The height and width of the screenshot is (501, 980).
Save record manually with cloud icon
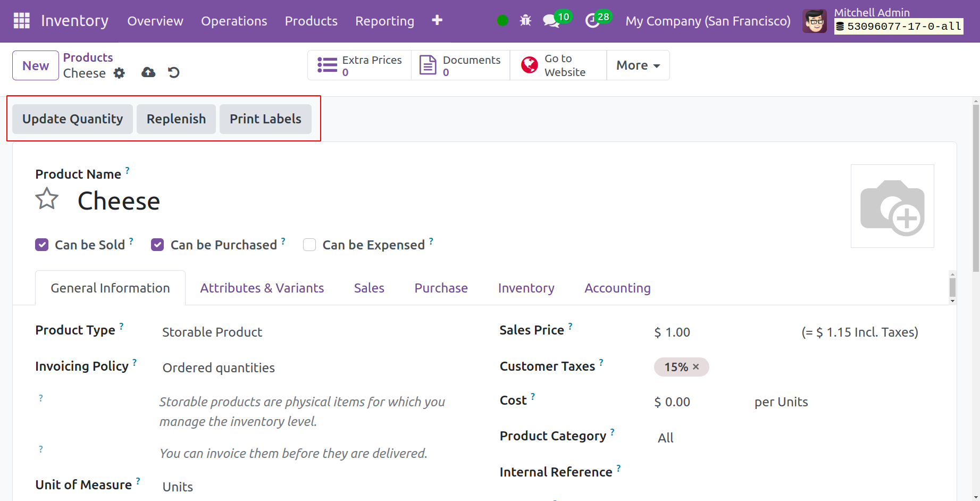[x=148, y=72]
